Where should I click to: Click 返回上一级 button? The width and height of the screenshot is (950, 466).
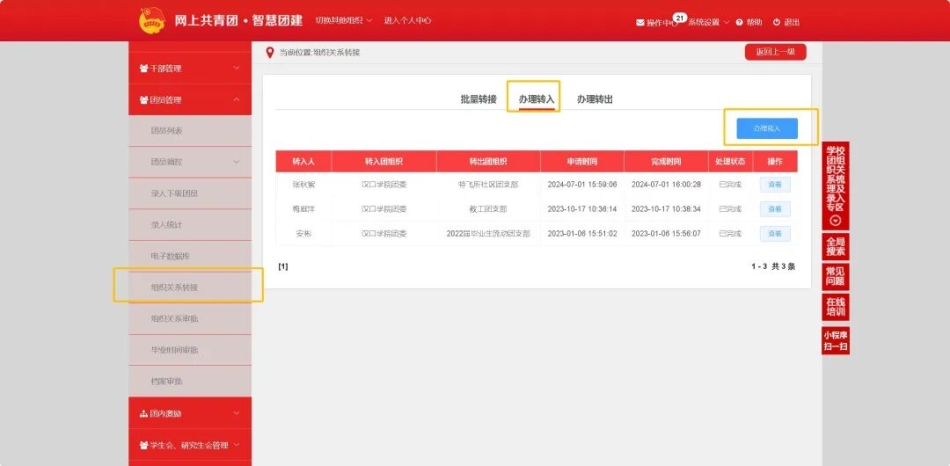tap(775, 52)
